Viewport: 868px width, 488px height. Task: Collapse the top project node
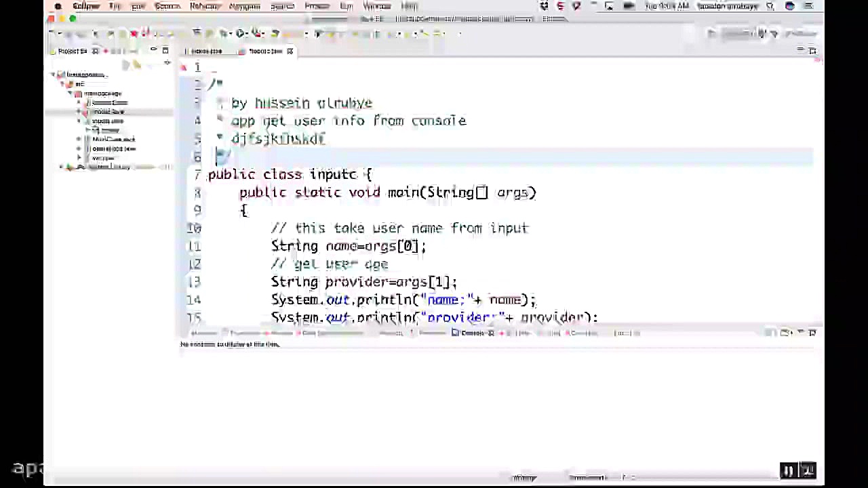(53, 75)
